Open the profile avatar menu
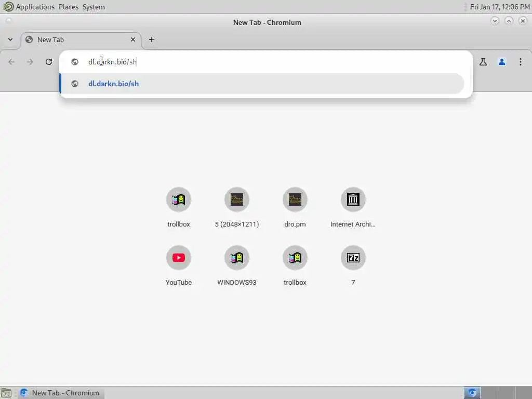 (x=502, y=62)
